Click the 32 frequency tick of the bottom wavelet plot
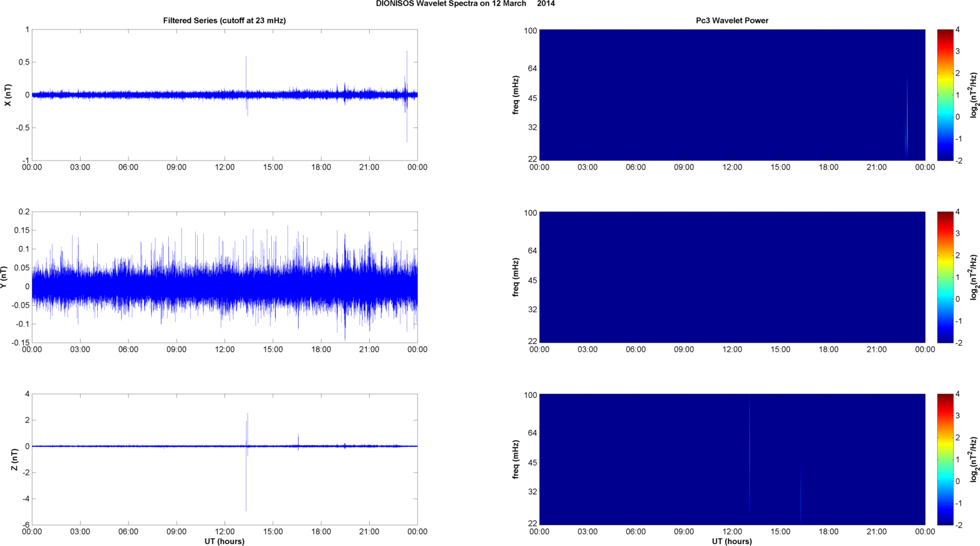This screenshot has height=546, width=980. click(x=532, y=492)
